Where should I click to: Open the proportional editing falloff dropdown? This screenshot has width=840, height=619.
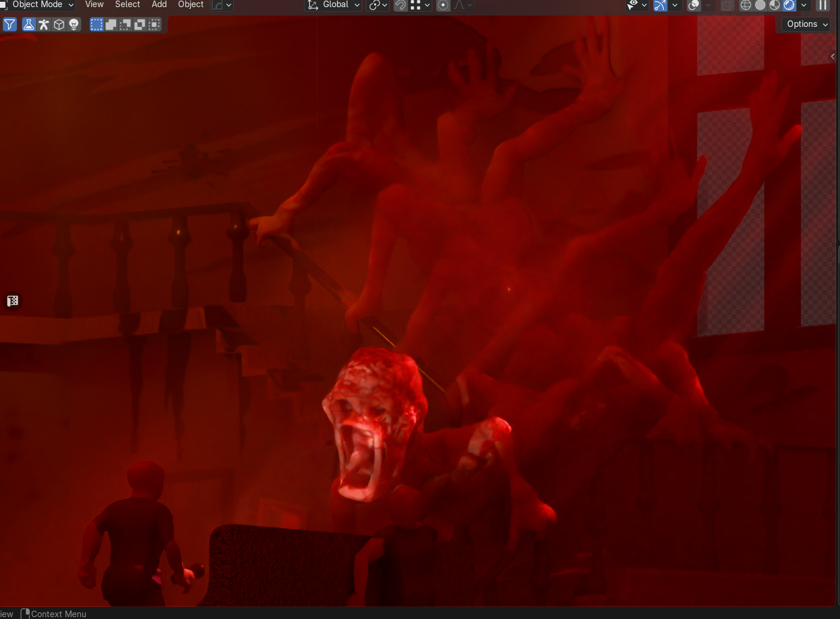point(462,5)
